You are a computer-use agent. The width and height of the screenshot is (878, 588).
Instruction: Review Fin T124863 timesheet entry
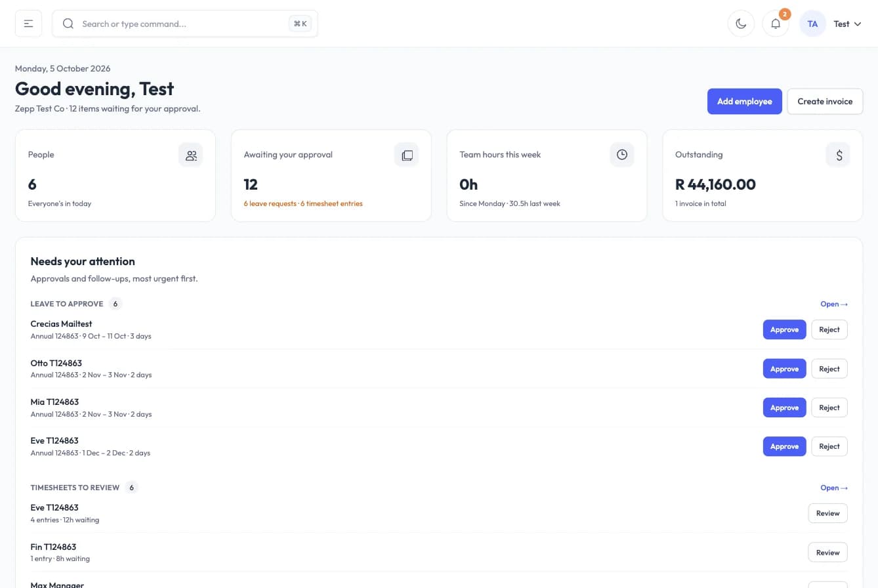click(827, 553)
